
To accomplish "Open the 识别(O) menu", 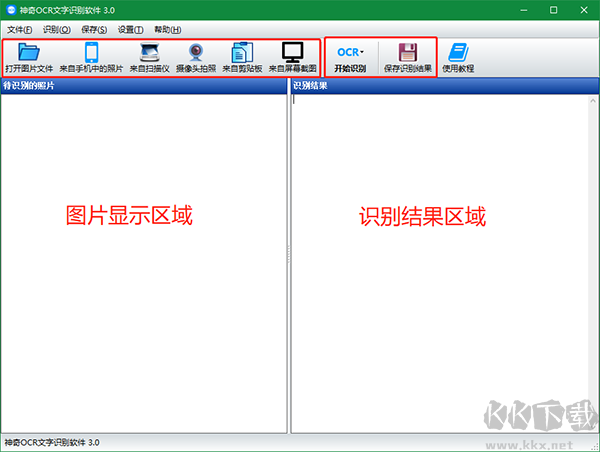I will pyautogui.click(x=57, y=29).
